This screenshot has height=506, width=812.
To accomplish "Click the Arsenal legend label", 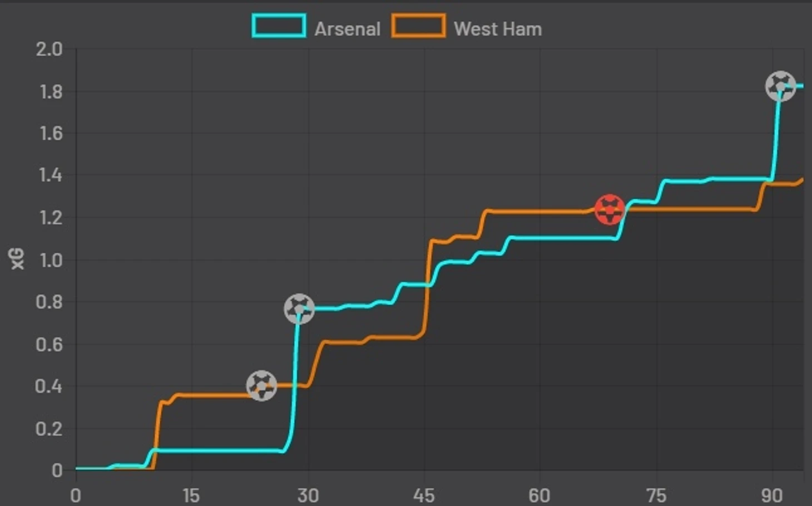I will 348,29.
